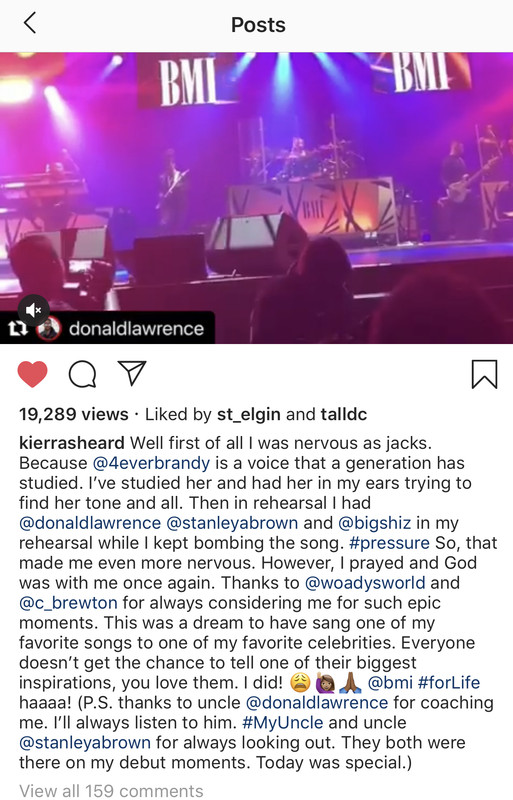Tap the donaldlawrence repost label on video

pos(136,329)
